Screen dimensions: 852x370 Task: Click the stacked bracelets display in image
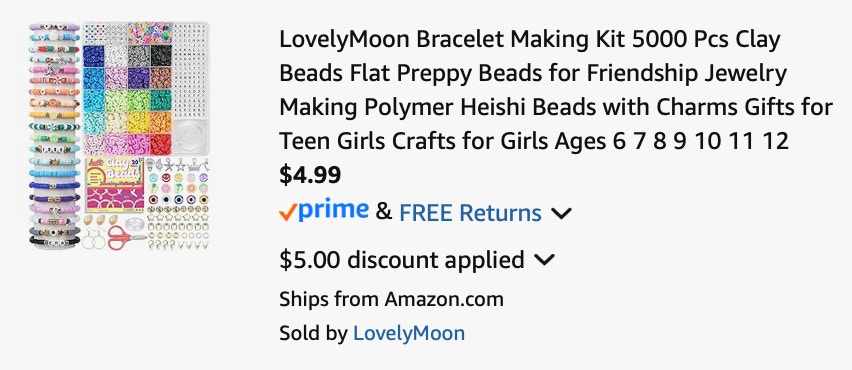[54, 136]
